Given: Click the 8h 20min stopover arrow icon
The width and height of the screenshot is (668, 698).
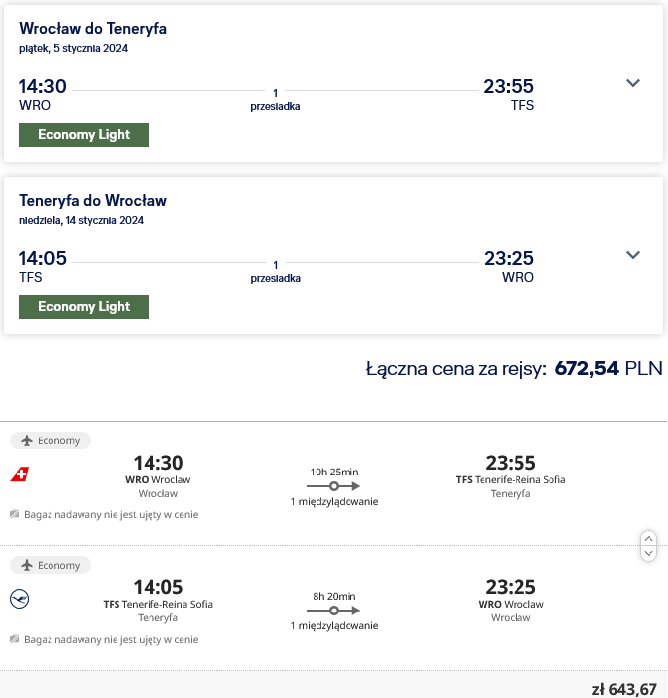Looking at the screenshot, I should tap(333, 610).
